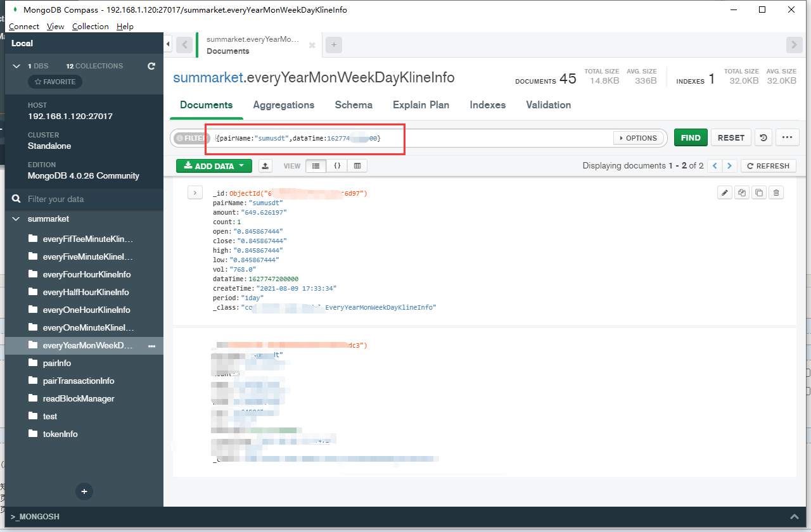The image size is (811, 532).
Task: Click the createTime value "2021-08-09 17:33:34"
Action: pyautogui.click(x=296, y=288)
